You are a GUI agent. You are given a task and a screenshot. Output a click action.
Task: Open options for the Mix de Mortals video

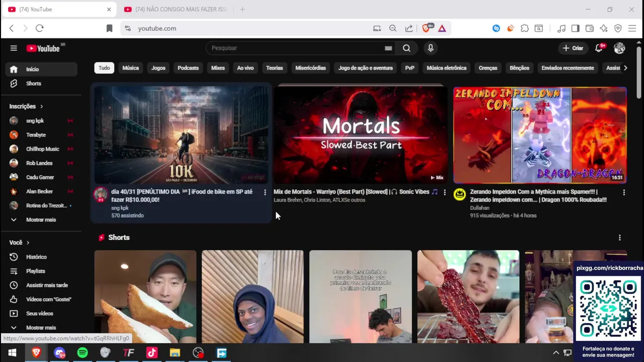tap(444, 192)
